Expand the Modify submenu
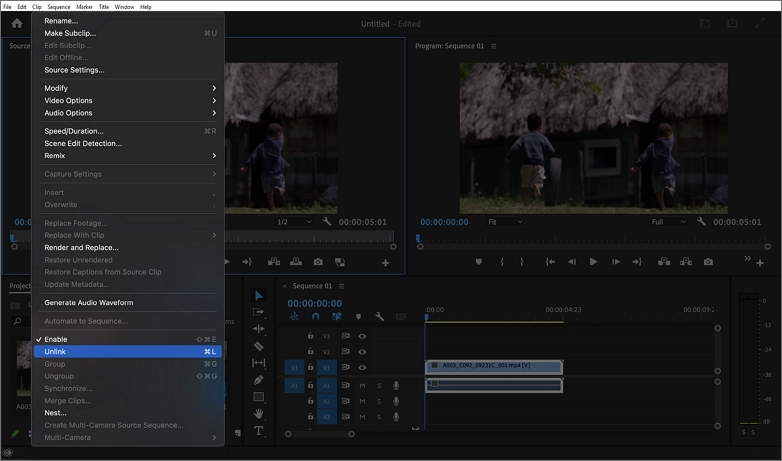The image size is (782, 461). click(129, 88)
